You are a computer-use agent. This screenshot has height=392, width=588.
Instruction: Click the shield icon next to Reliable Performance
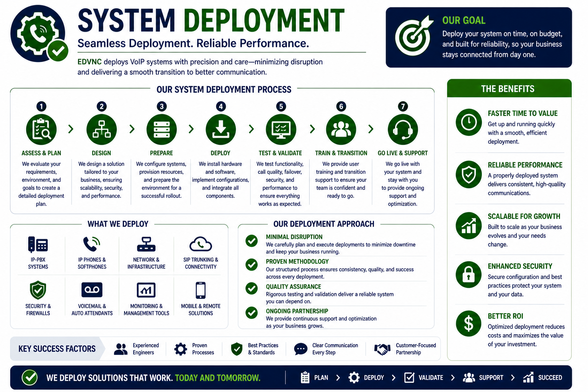469,175
